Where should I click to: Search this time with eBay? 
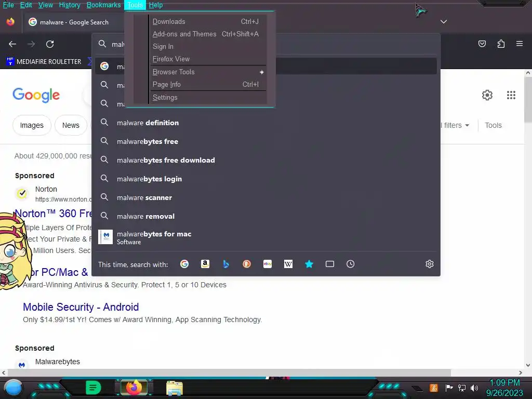coord(268,264)
